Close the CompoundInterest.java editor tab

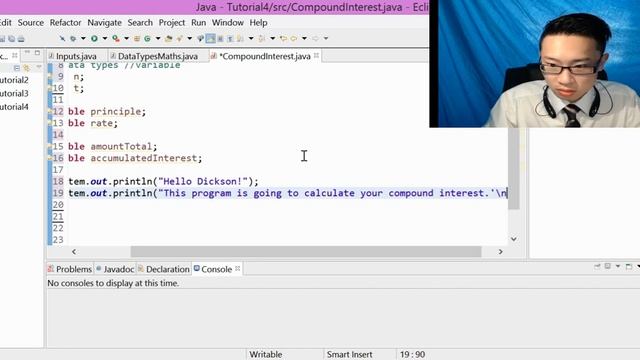click(x=316, y=56)
